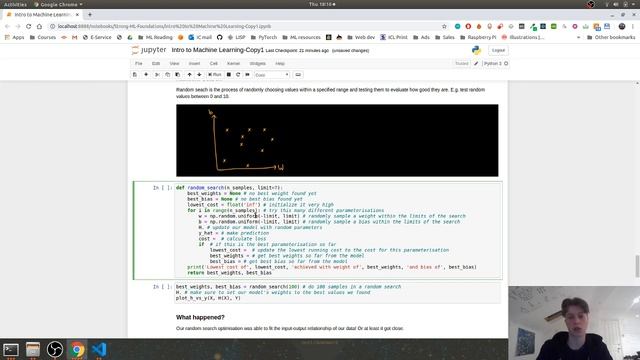The height and width of the screenshot is (360, 640).
Task: Open the command palette keyboard icon
Action: [x=298, y=75]
